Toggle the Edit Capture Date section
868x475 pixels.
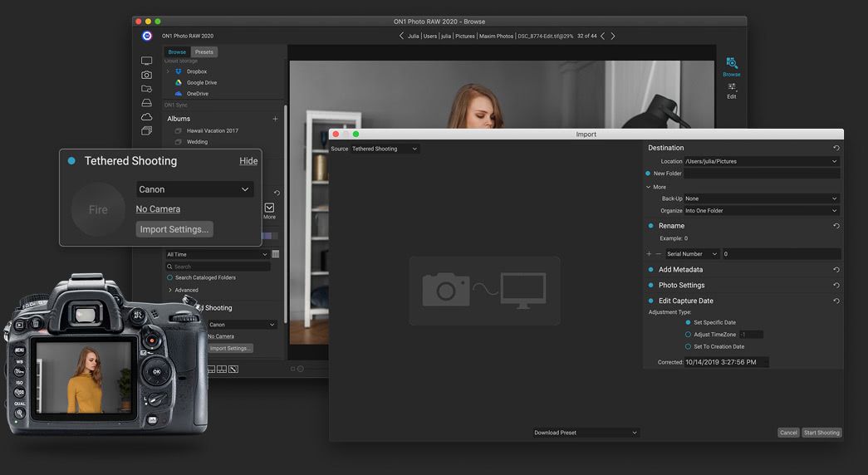click(x=651, y=301)
